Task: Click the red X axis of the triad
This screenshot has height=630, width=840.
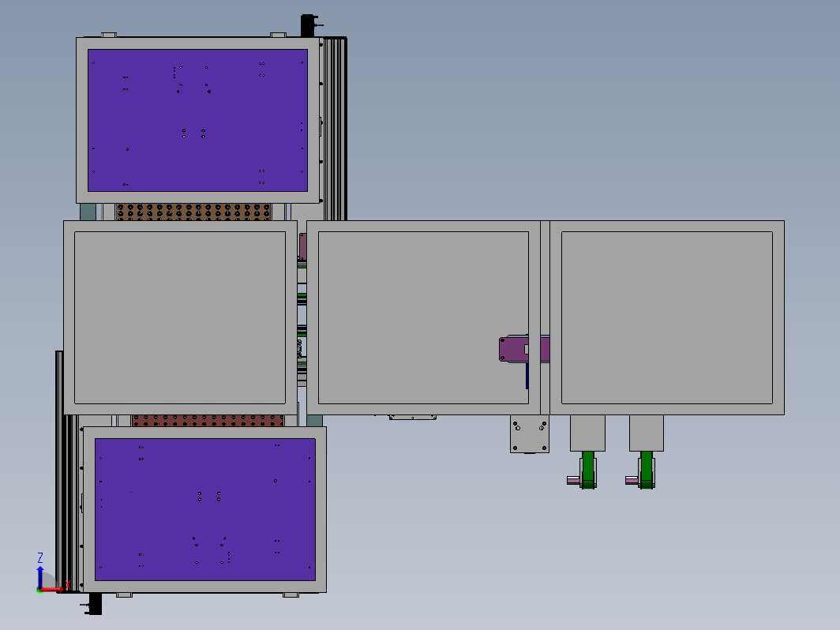Action: 52,589
